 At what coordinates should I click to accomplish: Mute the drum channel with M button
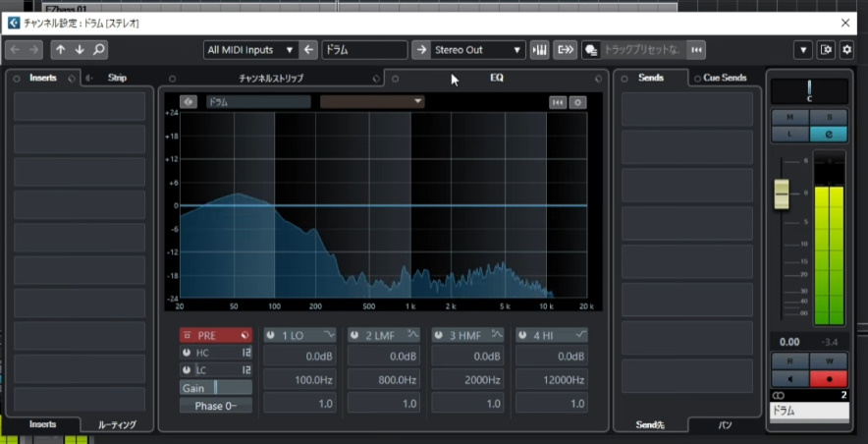coord(789,118)
